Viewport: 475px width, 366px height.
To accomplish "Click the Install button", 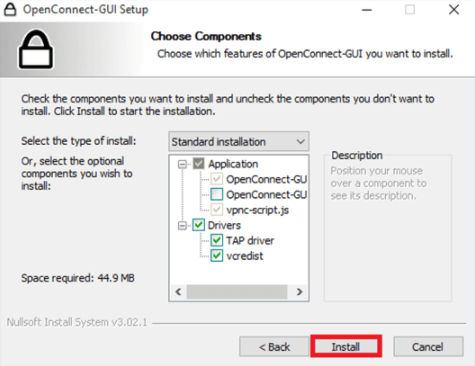I will [346, 347].
